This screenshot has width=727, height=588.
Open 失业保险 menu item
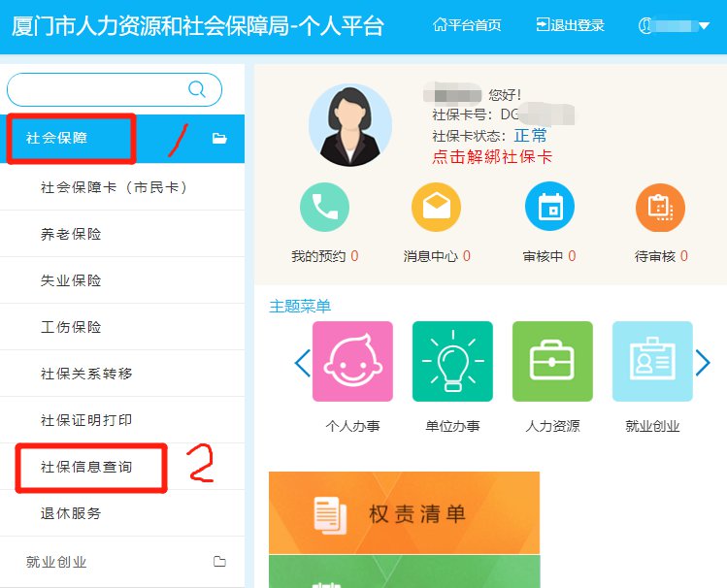122,280
